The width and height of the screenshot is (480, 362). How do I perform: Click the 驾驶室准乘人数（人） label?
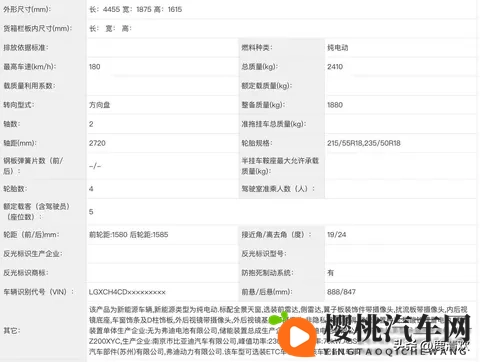point(278,189)
